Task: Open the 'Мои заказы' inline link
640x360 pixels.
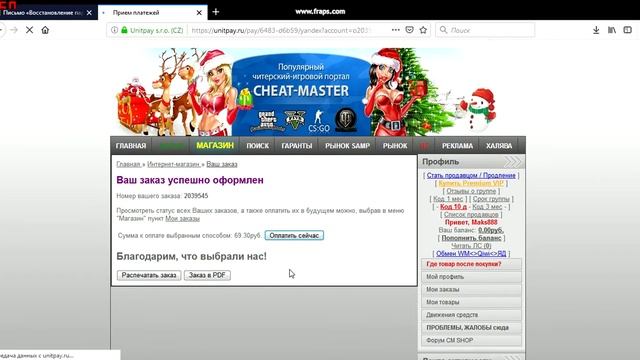Action: [182, 219]
